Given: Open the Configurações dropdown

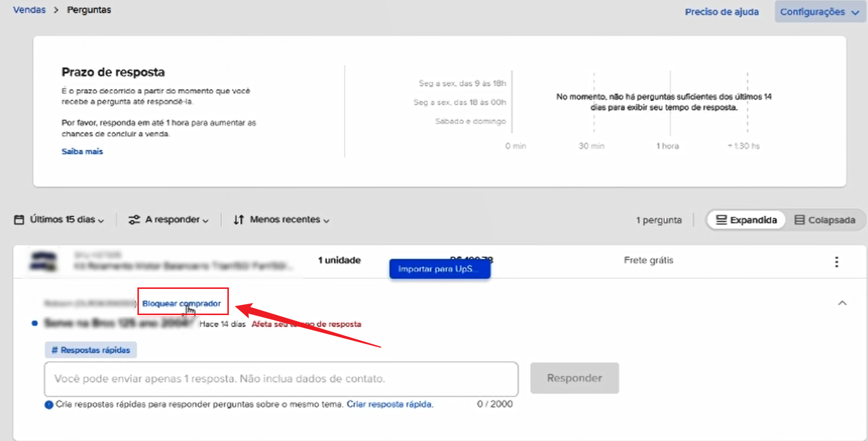Looking at the screenshot, I should [x=820, y=12].
